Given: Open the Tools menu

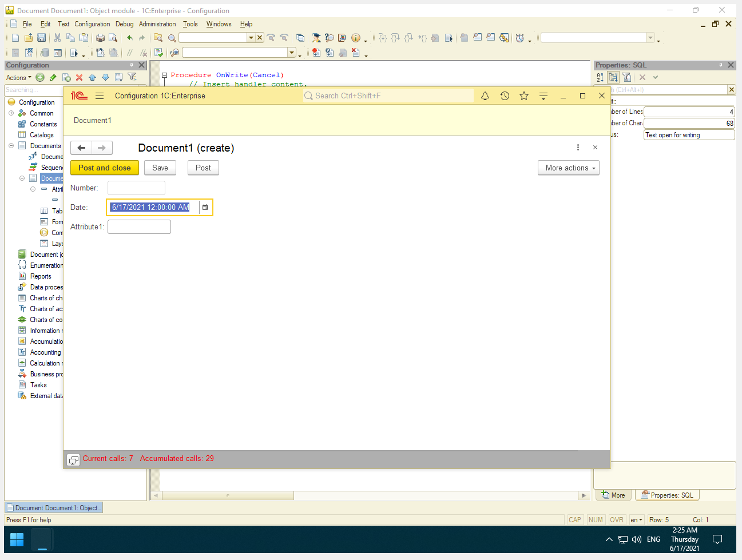Looking at the screenshot, I should (x=190, y=24).
